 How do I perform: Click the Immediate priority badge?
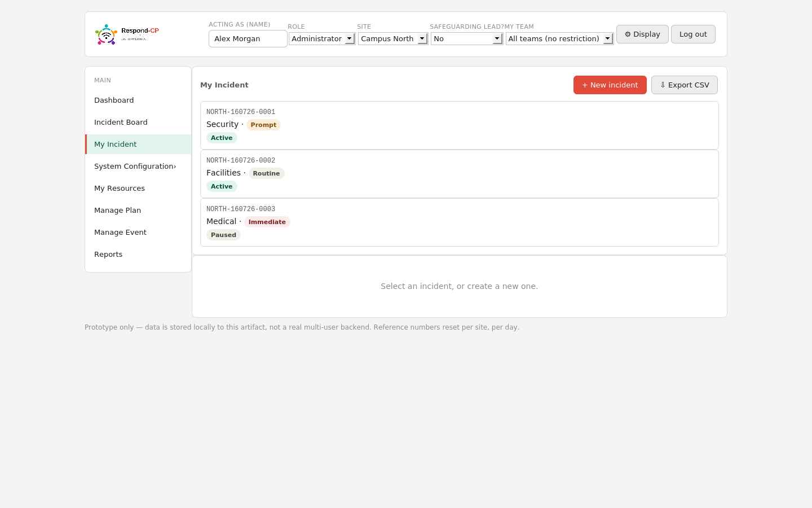pos(267,222)
